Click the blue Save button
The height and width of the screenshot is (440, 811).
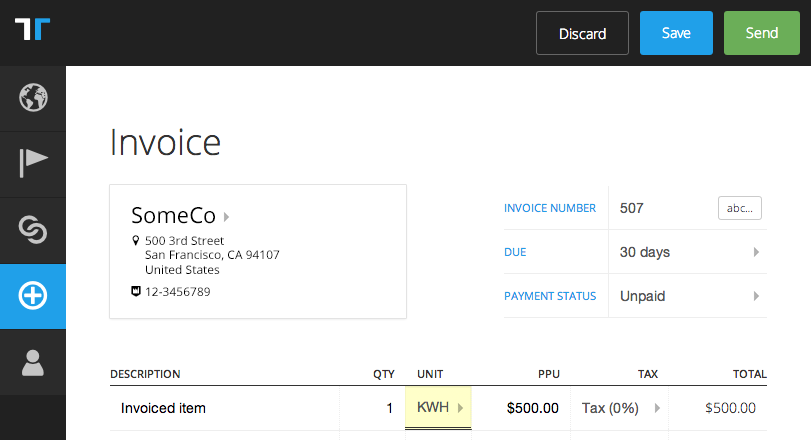tap(676, 33)
